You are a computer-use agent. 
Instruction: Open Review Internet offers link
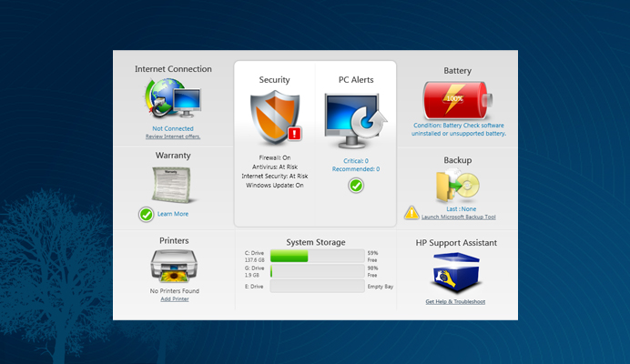(173, 136)
